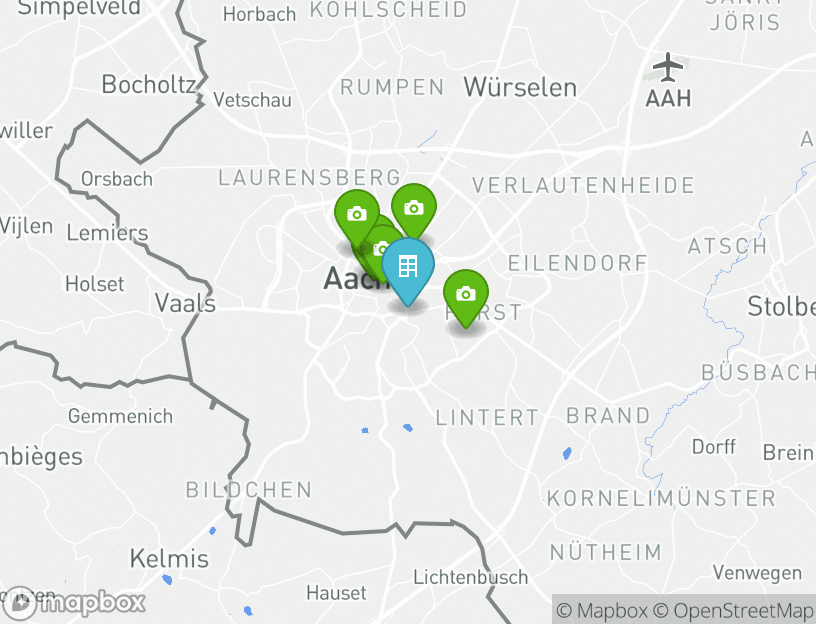Select the Eilendorf district label
Screen dimensions: 816x624
[577, 263]
